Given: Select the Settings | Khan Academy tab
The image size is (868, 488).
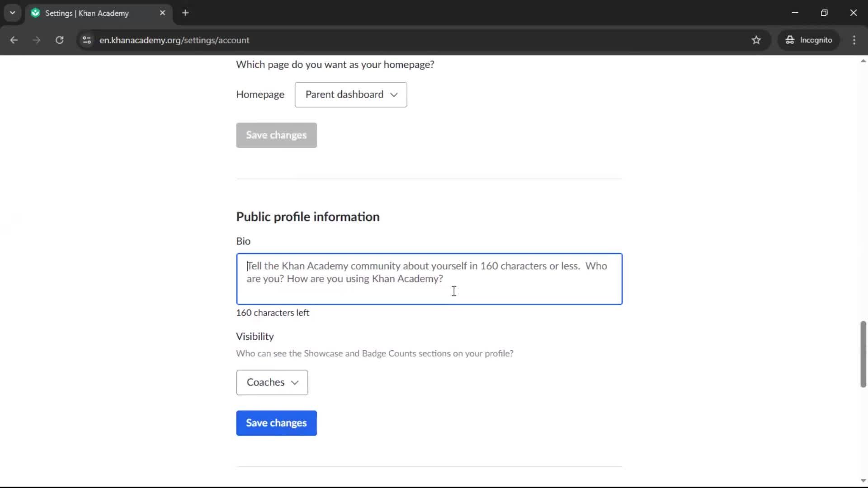Looking at the screenshot, I should click(x=99, y=13).
